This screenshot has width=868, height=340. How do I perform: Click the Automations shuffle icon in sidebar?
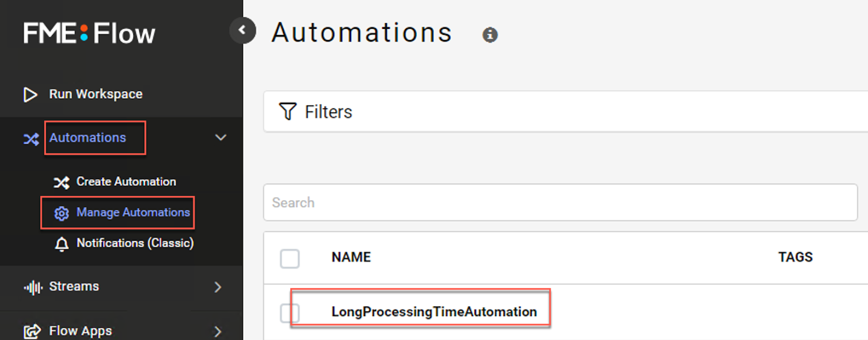pyautogui.click(x=31, y=139)
